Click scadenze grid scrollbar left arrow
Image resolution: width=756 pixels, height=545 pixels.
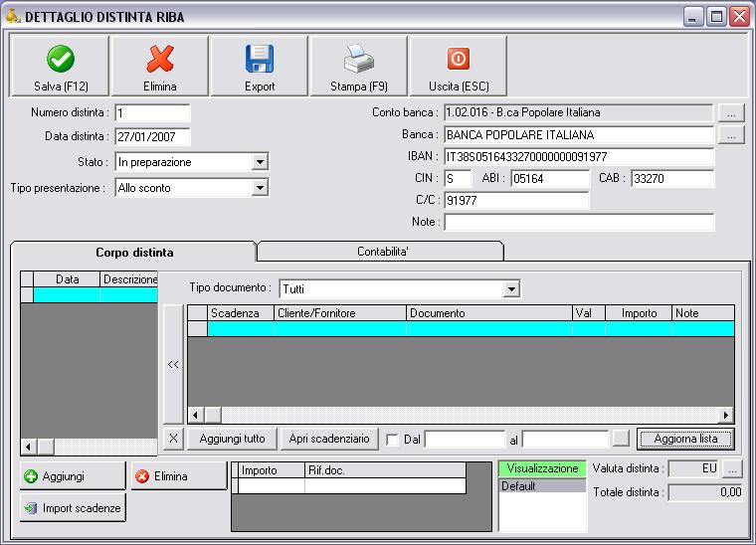(x=196, y=415)
